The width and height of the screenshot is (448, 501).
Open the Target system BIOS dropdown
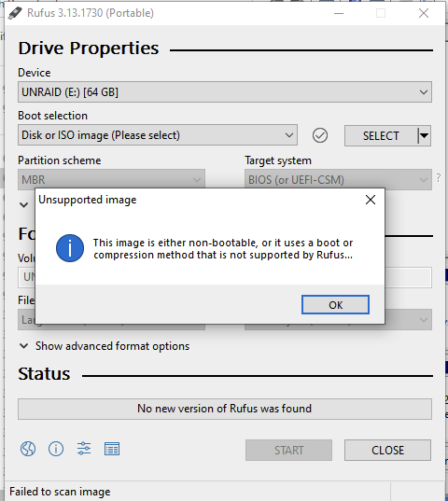pos(338,179)
